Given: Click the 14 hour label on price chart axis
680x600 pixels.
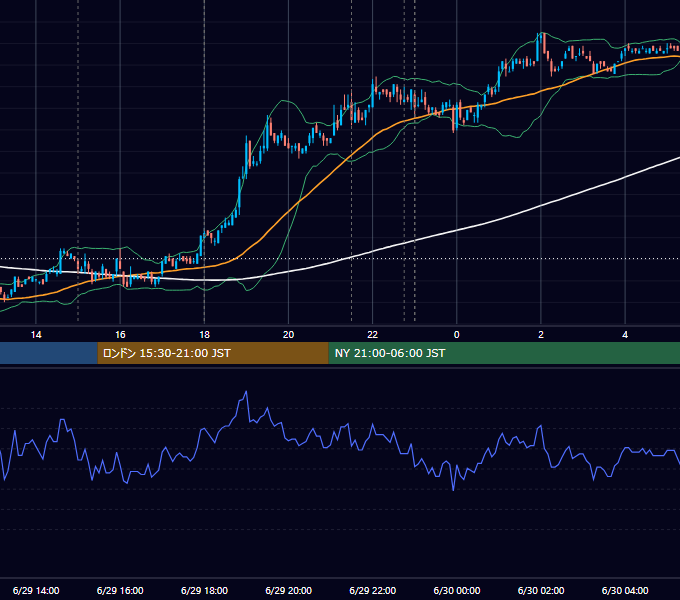Looking at the screenshot, I should (36, 335).
